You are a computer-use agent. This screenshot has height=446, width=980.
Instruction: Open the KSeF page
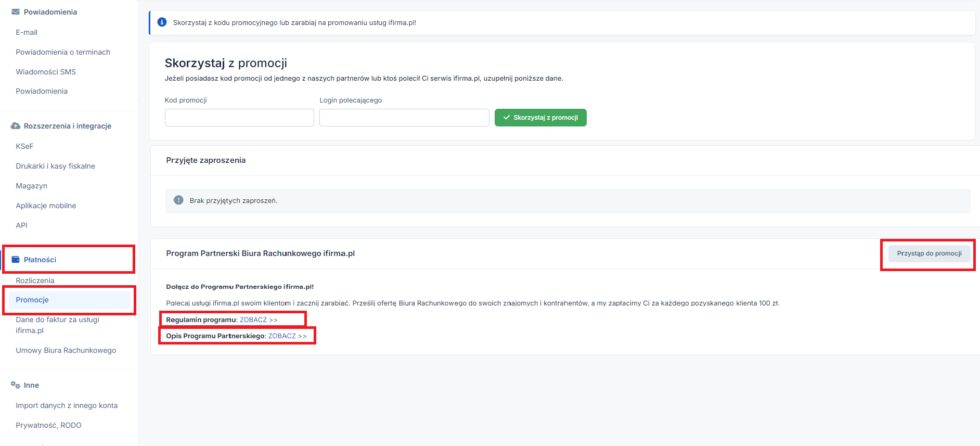point(24,146)
